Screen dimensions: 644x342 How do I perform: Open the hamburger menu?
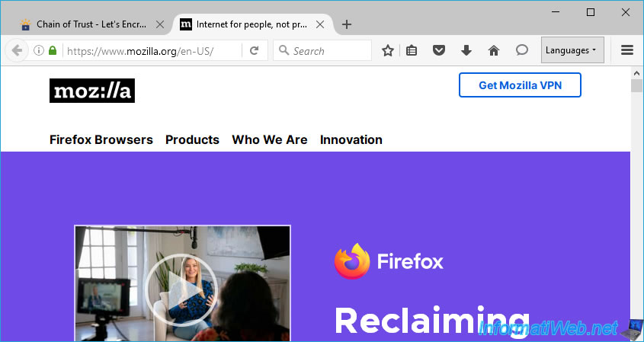click(x=626, y=50)
